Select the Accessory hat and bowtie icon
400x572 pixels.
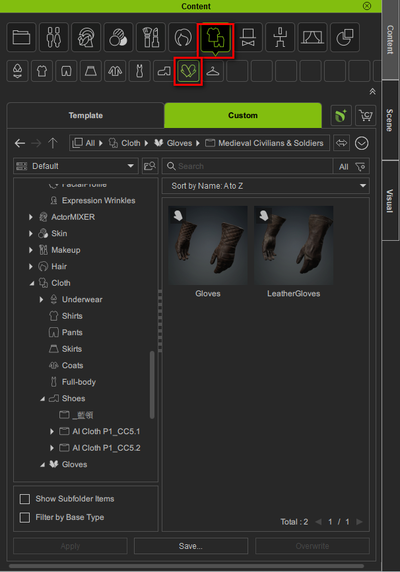coord(248,37)
